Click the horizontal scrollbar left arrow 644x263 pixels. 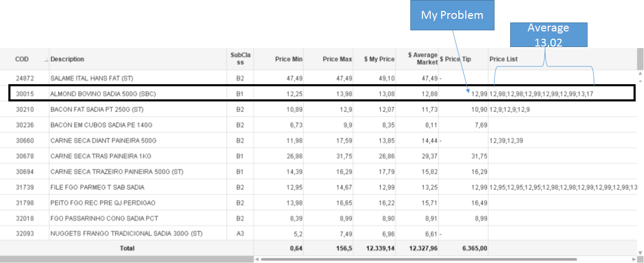click(x=257, y=259)
